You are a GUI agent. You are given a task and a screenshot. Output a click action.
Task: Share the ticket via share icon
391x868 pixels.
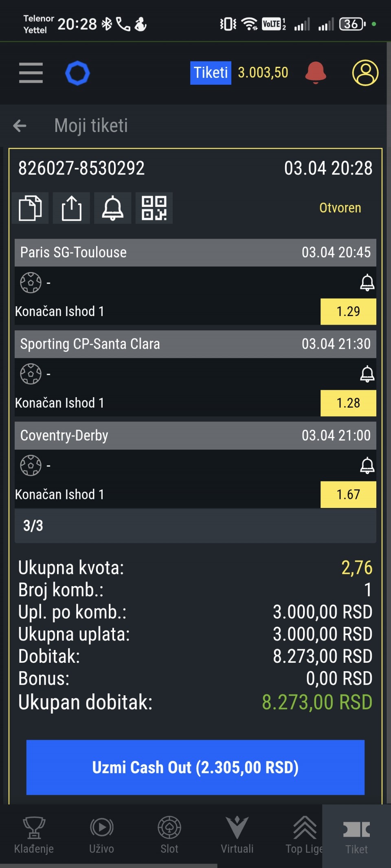[x=72, y=208]
